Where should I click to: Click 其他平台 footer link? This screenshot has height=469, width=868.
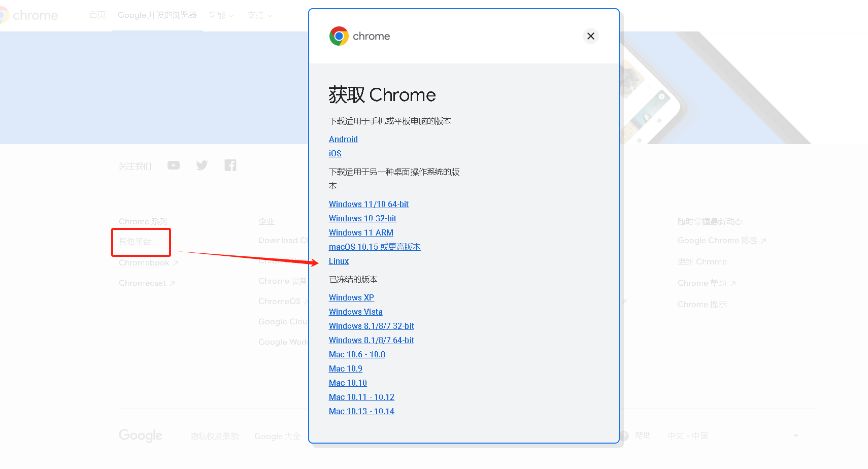click(x=135, y=242)
